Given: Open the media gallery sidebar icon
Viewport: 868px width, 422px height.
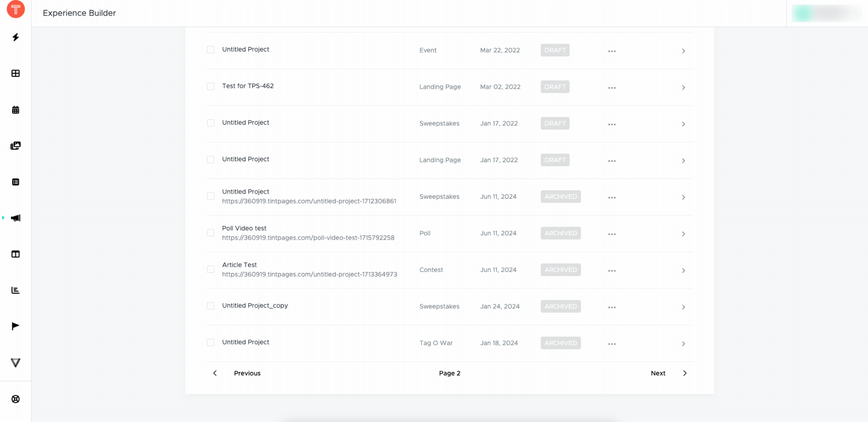Looking at the screenshot, I should [15, 146].
